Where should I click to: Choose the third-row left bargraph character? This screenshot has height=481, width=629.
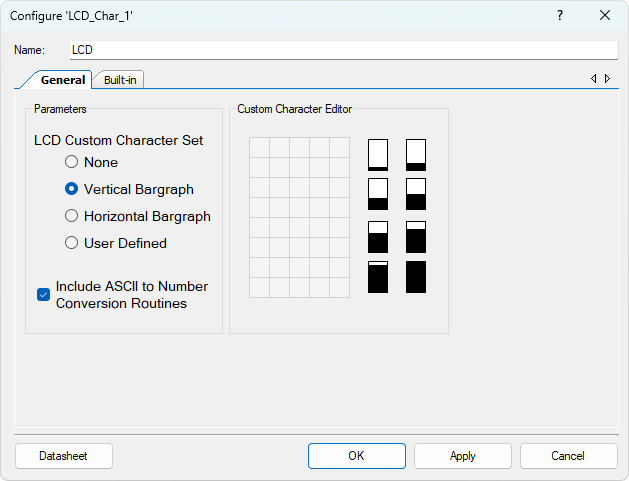[378, 236]
